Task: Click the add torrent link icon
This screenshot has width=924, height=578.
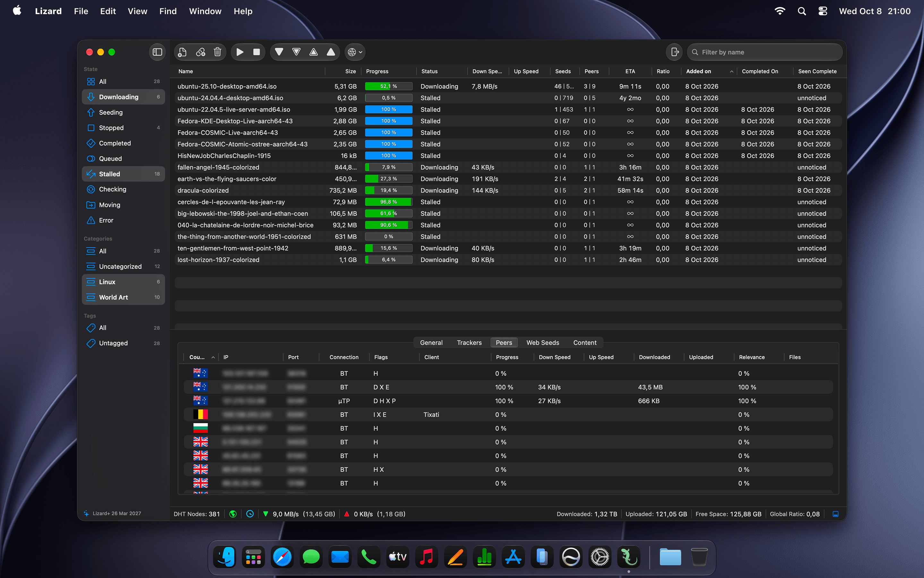Action: (x=201, y=52)
